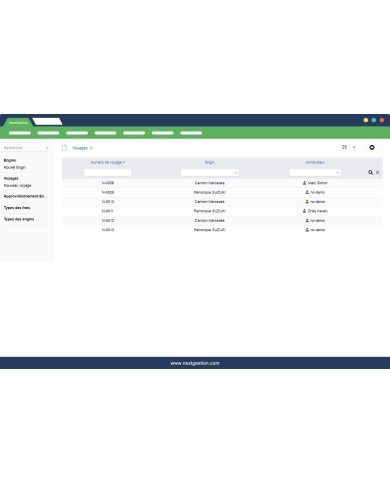The width and height of the screenshot is (390, 484).
Task: Click the user icon next to Marc Simon
Action: pyautogui.click(x=304, y=183)
